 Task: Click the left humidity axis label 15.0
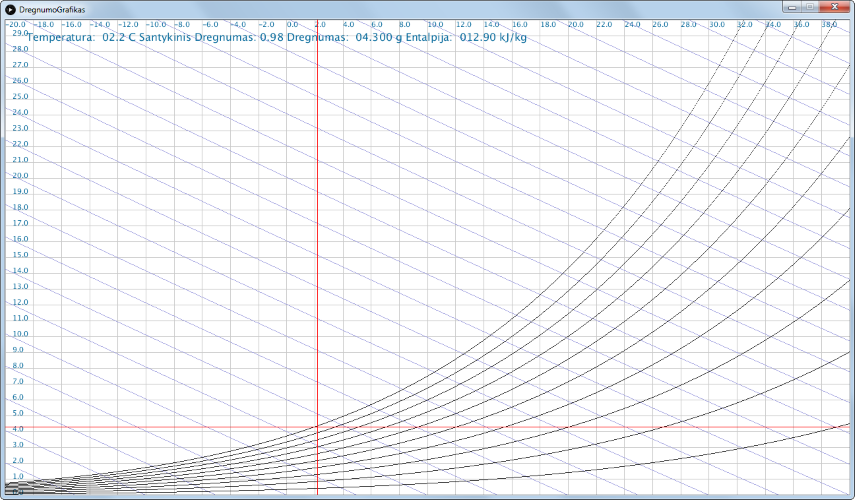click(x=20, y=255)
